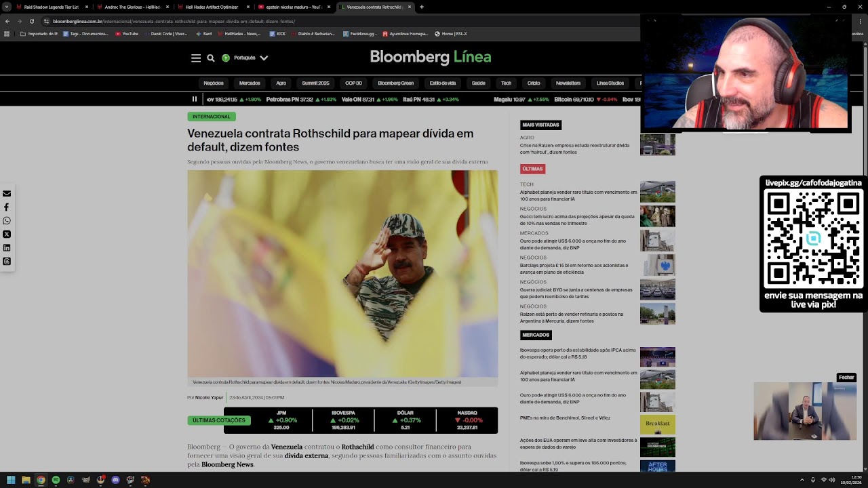Open Guerra judicial BYD headline
This screenshot has height=488, width=868.
tap(576, 293)
